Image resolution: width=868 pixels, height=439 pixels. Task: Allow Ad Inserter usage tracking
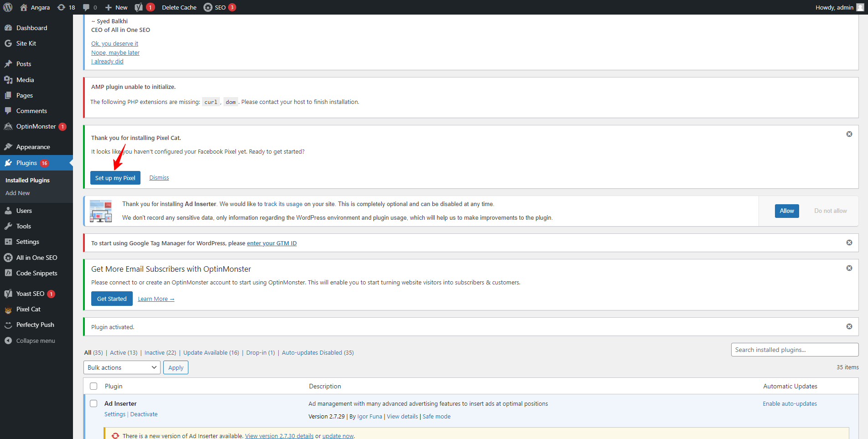(x=787, y=211)
